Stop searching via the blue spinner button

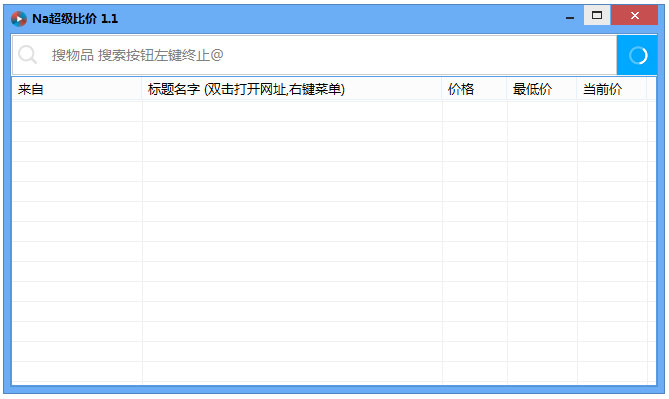tap(637, 55)
